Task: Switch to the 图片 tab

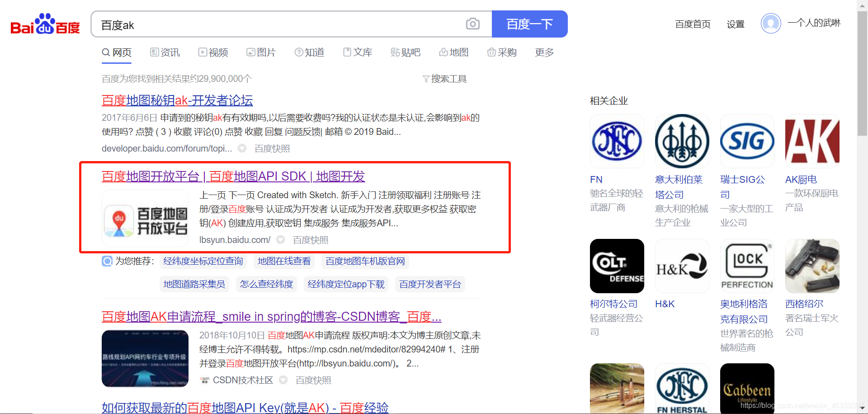Action: (261, 52)
